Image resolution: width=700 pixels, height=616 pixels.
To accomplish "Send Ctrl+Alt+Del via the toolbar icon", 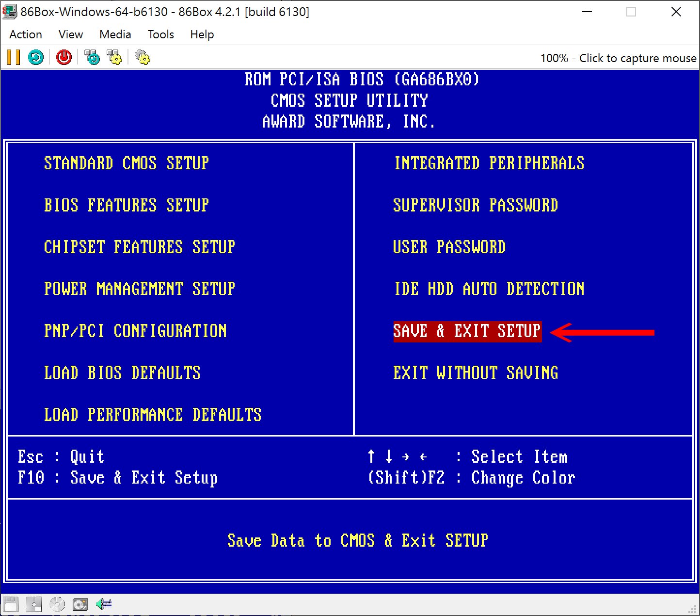I will [92, 57].
